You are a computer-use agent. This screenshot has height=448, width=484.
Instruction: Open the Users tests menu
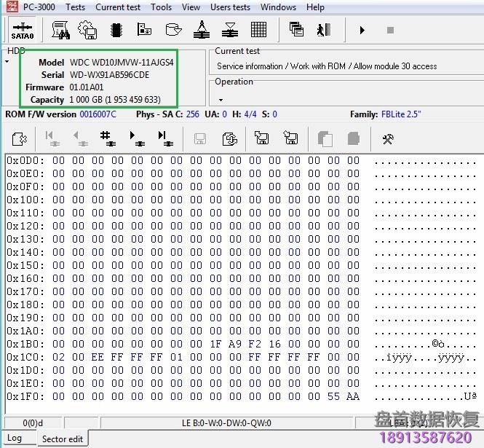click(230, 7)
